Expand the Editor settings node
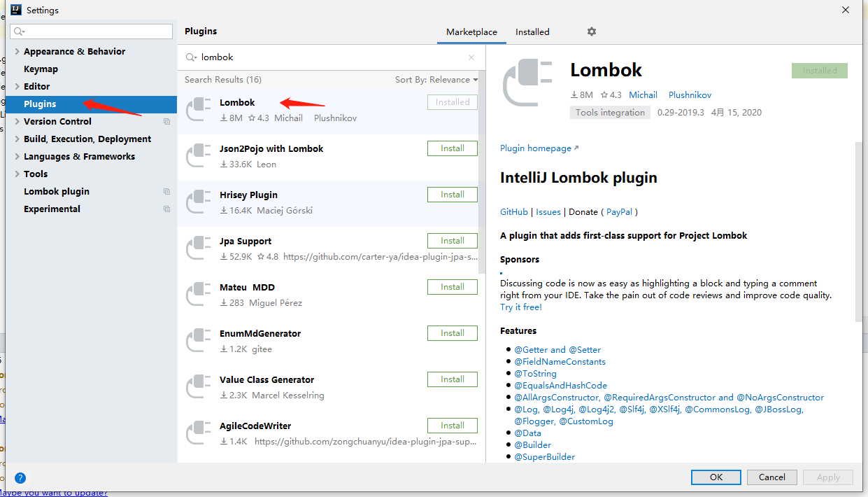Screen dimensions: 868x497 (x=17, y=87)
